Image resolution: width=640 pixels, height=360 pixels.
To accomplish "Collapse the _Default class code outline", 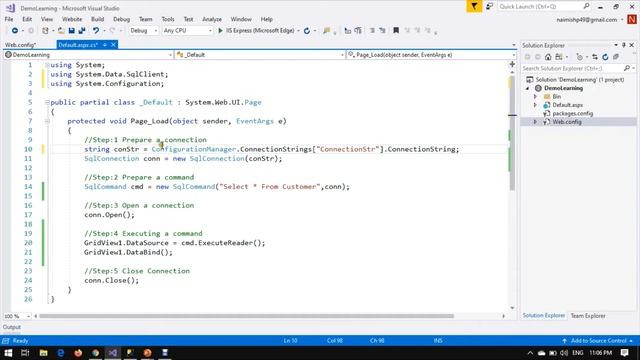I will click(x=47, y=102).
